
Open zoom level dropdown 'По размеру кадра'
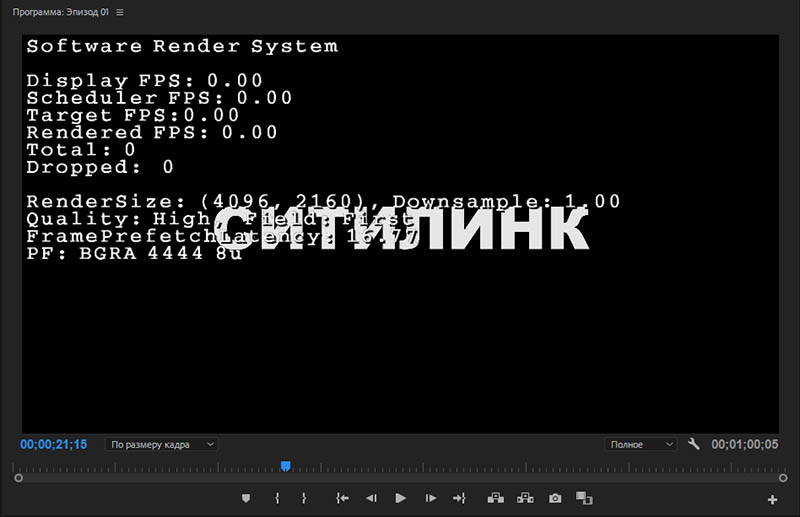pos(162,445)
